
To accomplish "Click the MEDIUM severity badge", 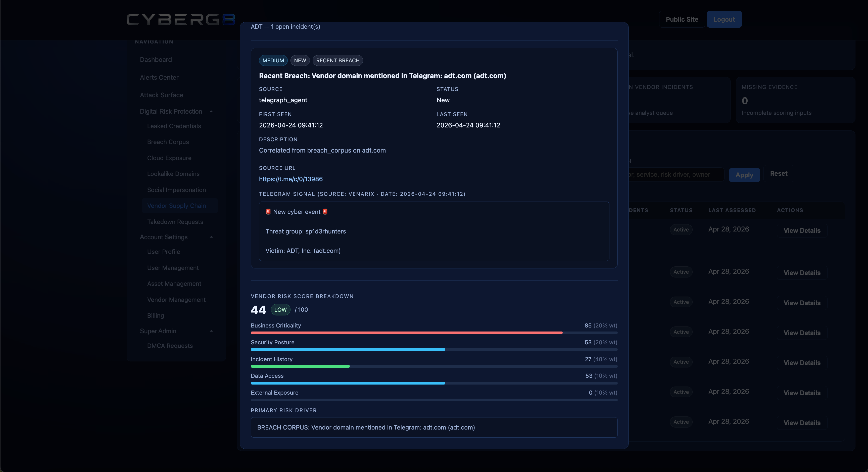I will coord(273,60).
